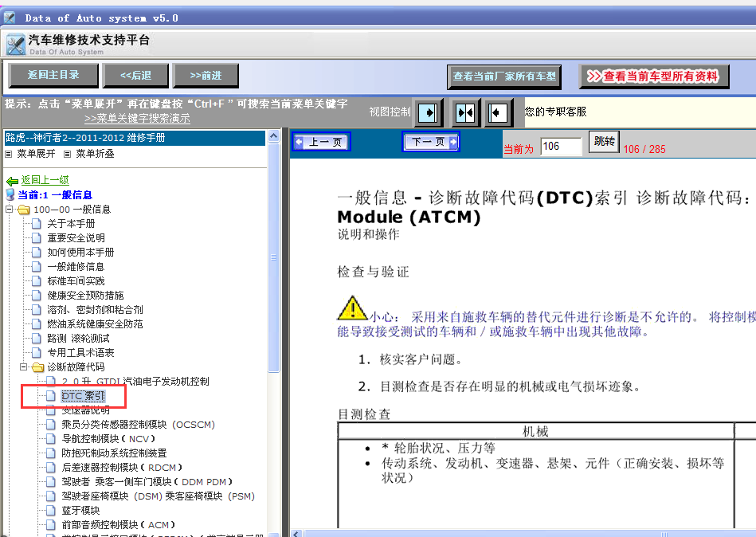Collapse the 100-00 一般信息 tree node
Screen dimensions: 756x537
point(9,210)
